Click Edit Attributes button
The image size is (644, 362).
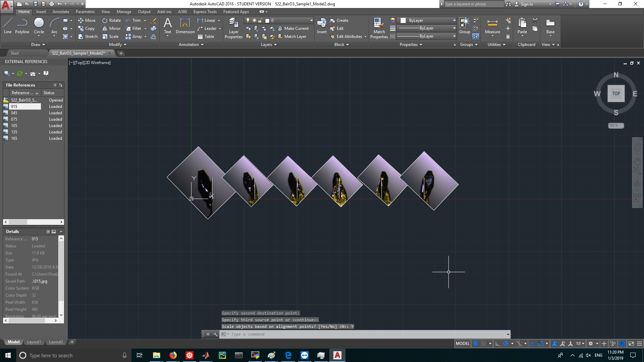pos(346,37)
